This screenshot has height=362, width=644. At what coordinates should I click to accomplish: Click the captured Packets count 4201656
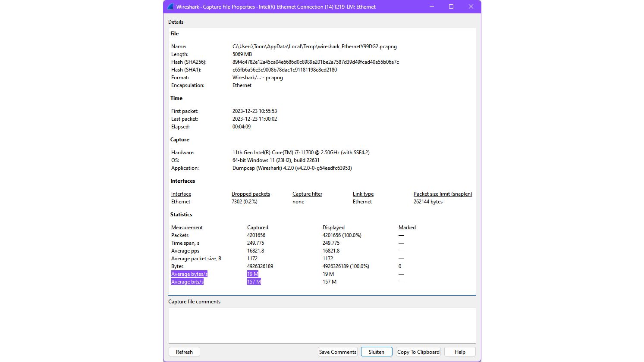[256, 235]
